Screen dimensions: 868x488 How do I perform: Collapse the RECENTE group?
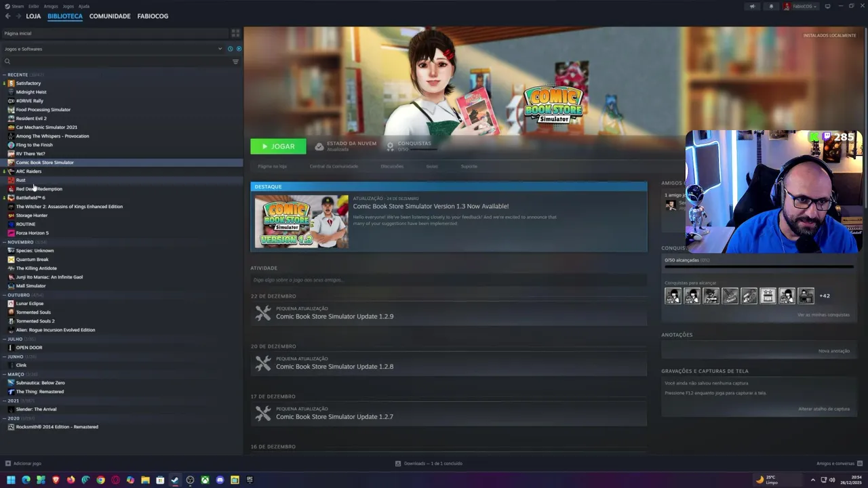(x=4, y=75)
